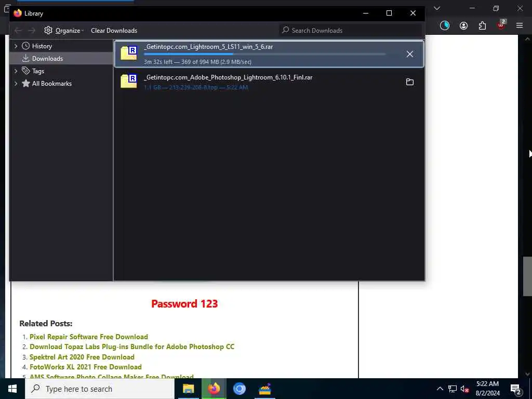Select Downloads in the Library sidebar
The image size is (532, 399).
click(x=47, y=59)
